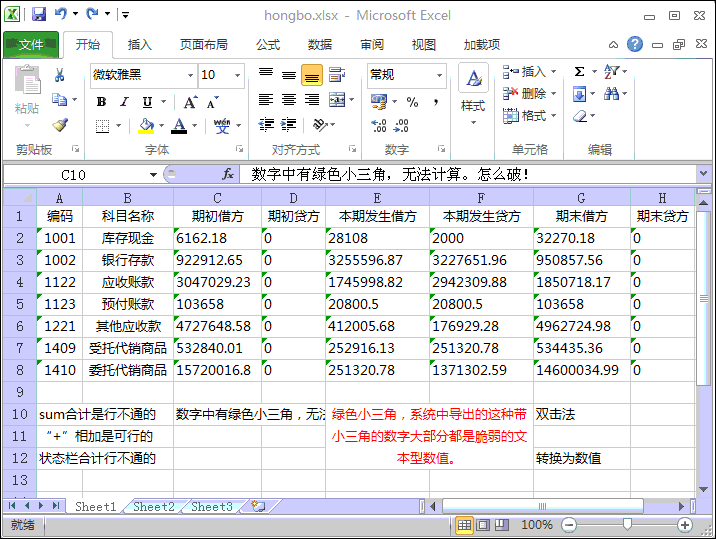Click the text Orientation icon

[321, 124]
